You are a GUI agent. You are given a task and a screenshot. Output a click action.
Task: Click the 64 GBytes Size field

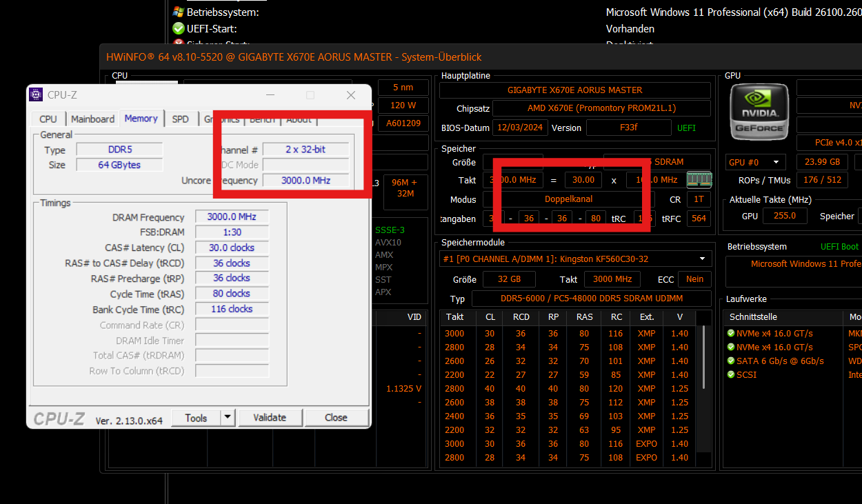pos(119,165)
